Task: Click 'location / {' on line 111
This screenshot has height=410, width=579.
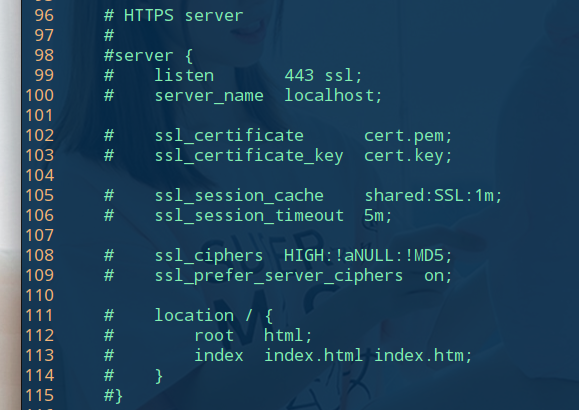Action: point(213,315)
